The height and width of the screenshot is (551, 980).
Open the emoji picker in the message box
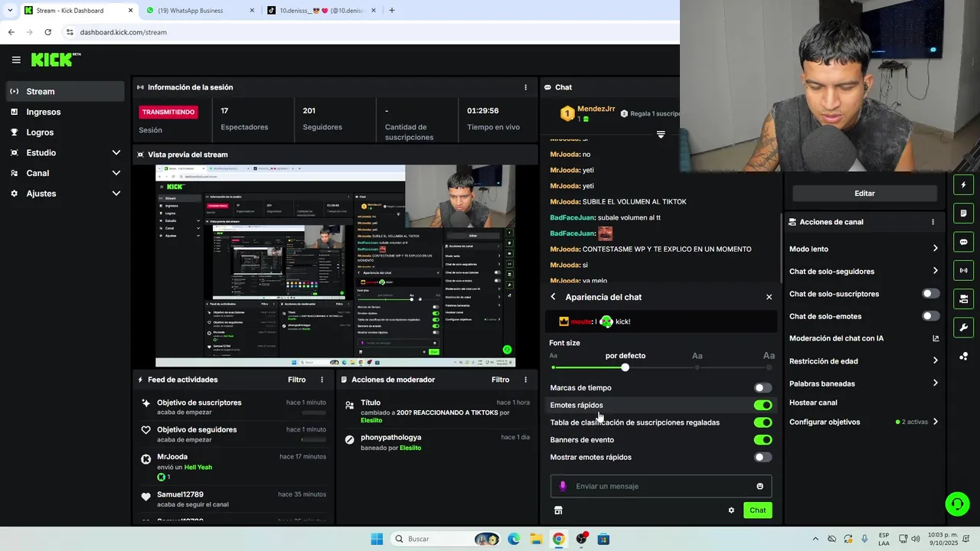point(759,486)
